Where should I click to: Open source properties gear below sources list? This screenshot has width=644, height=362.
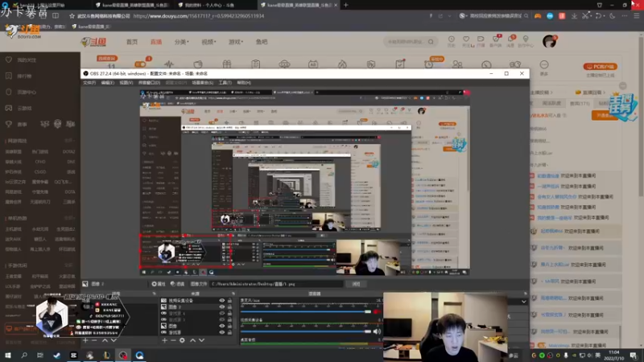pos(182,340)
